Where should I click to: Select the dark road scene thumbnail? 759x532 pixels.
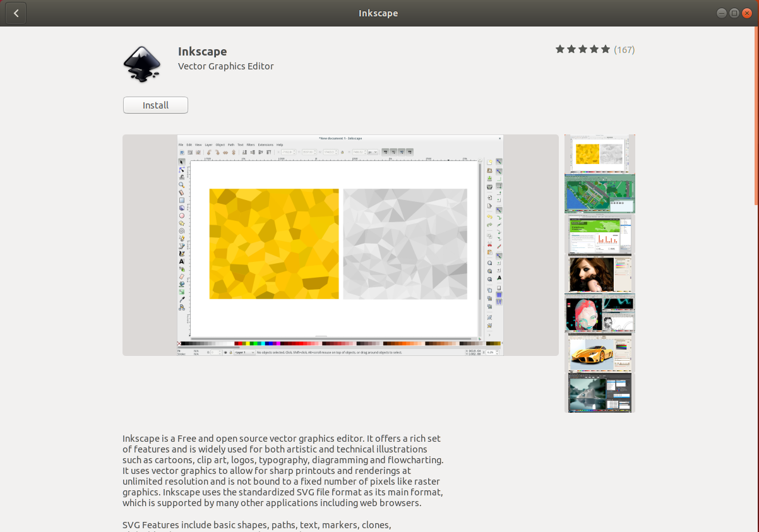pos(600,393)
